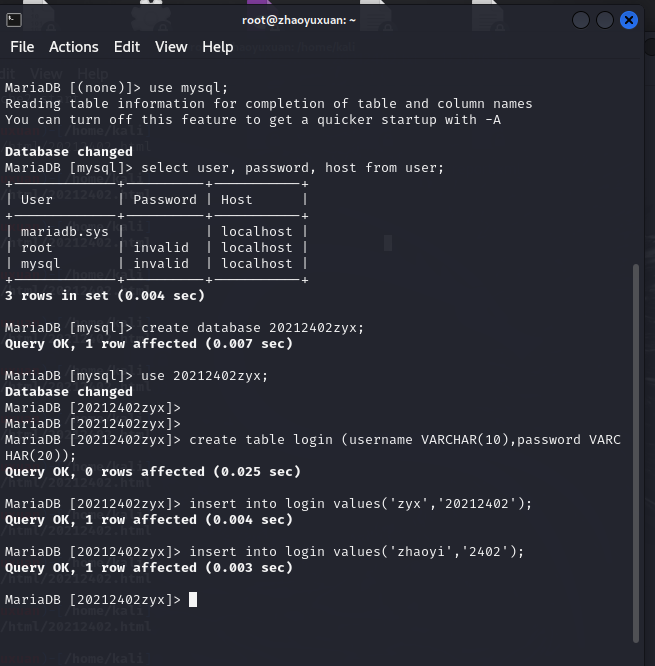Click the '3 rows in set' result line
655x666 pixels.
[105, 295]
